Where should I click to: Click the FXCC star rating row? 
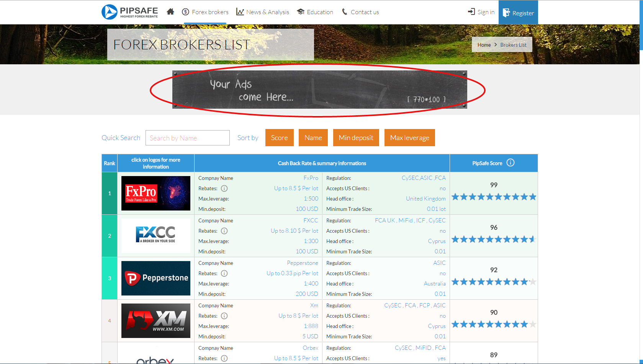click(x=494, y=240)
